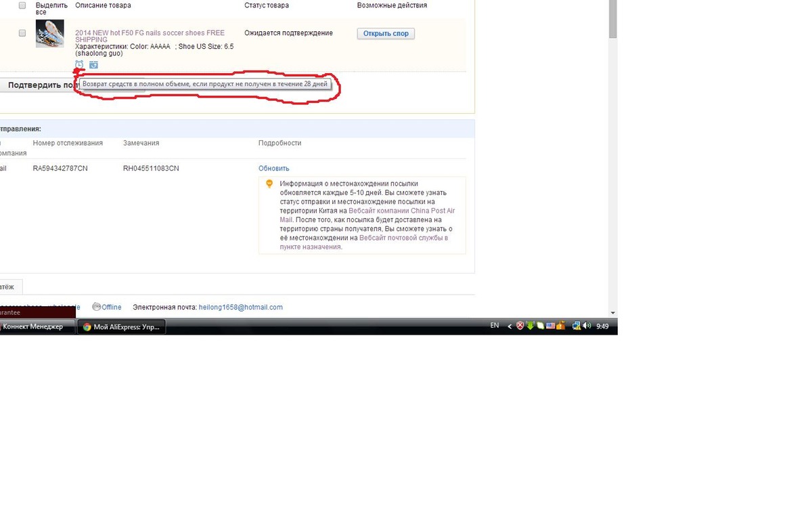Click the Обновить tracking refresh link
812x508 pixels.
tap(273, 168)
